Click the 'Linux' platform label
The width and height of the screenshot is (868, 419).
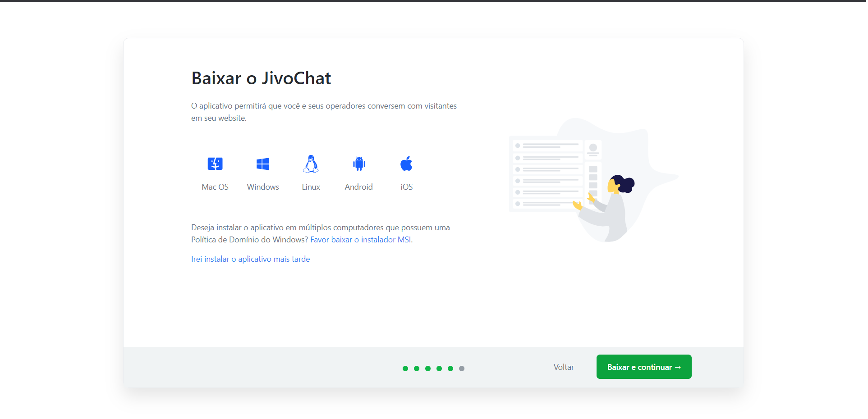(311, 187)
